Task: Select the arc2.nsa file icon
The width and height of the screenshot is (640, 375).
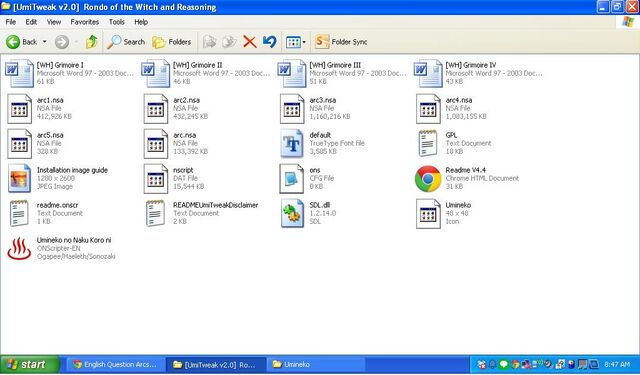Action: [156, 109]
